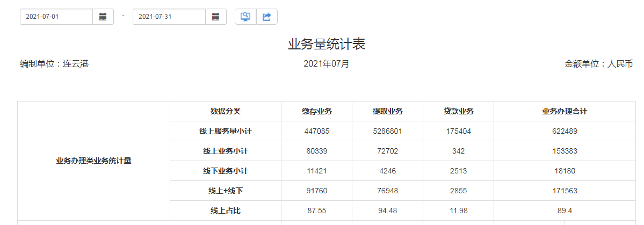
Task: Click cell value 175404
Action: point(458,132)
